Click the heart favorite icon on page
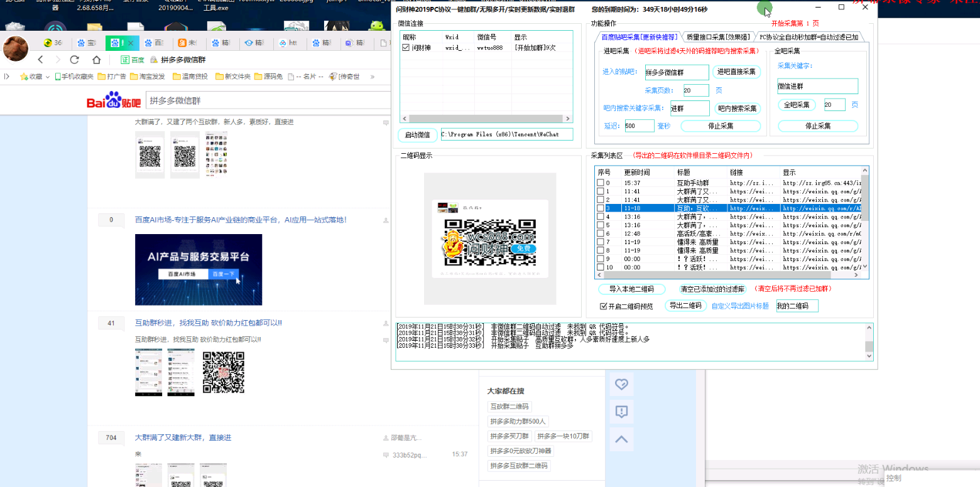980x487 pixels. (x=621, y=384)
